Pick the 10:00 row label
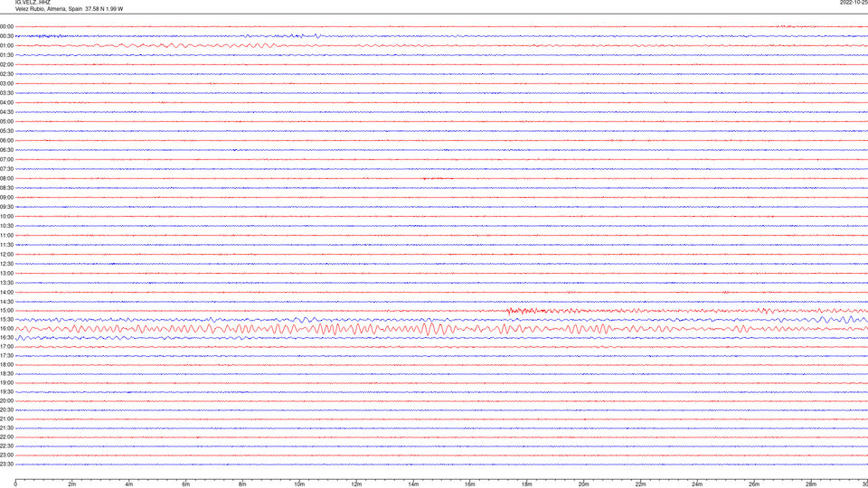The height and width of the screenshot is (488, 868). [x=6, y=216]
